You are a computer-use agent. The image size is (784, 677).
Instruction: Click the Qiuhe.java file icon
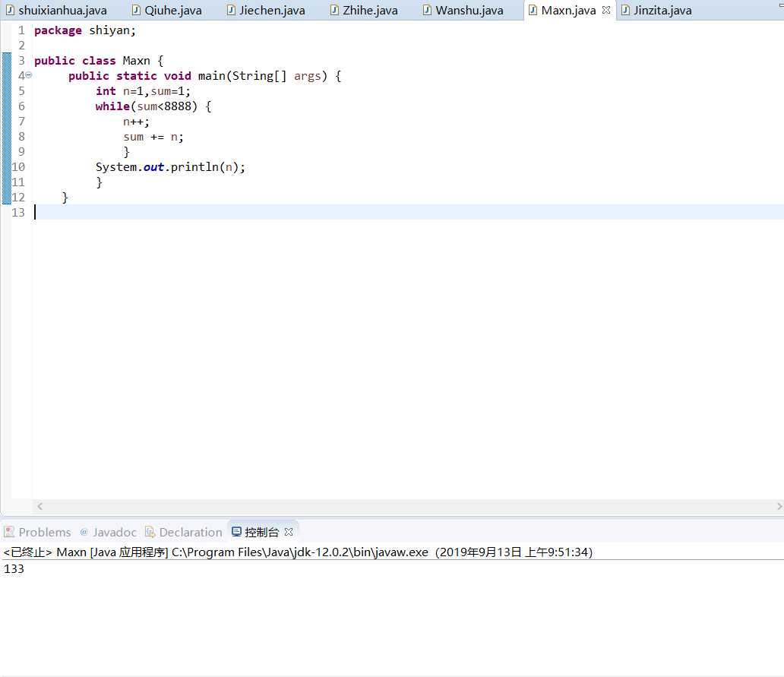click(136, 10)
